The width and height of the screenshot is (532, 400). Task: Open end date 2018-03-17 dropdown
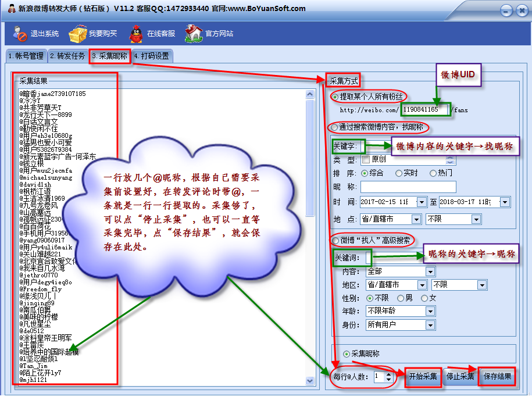pyautogui.click(x=505, y=202)
